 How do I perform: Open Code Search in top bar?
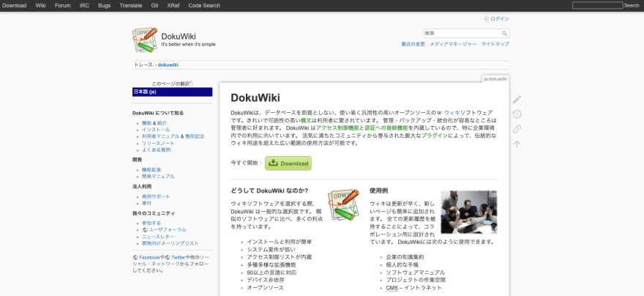(204, 5)
